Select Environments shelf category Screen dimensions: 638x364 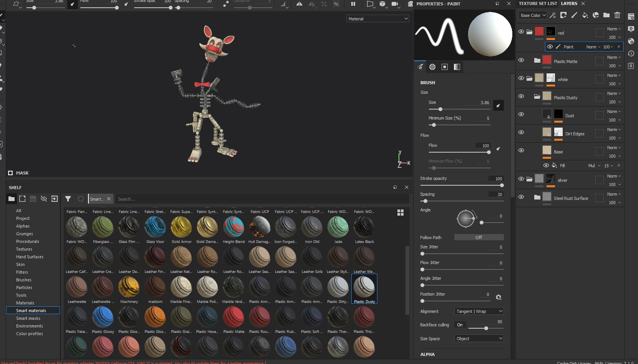tap(30, 326)
